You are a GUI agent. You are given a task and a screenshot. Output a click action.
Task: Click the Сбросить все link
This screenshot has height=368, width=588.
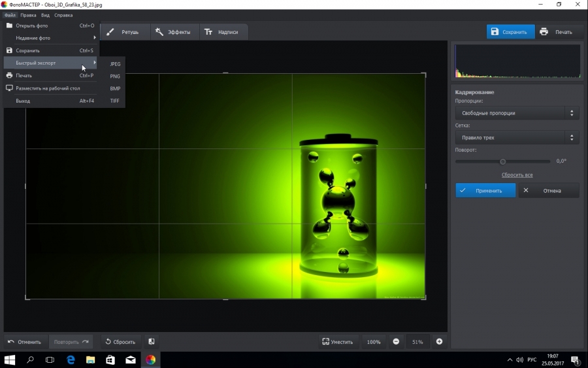[517, 175]
